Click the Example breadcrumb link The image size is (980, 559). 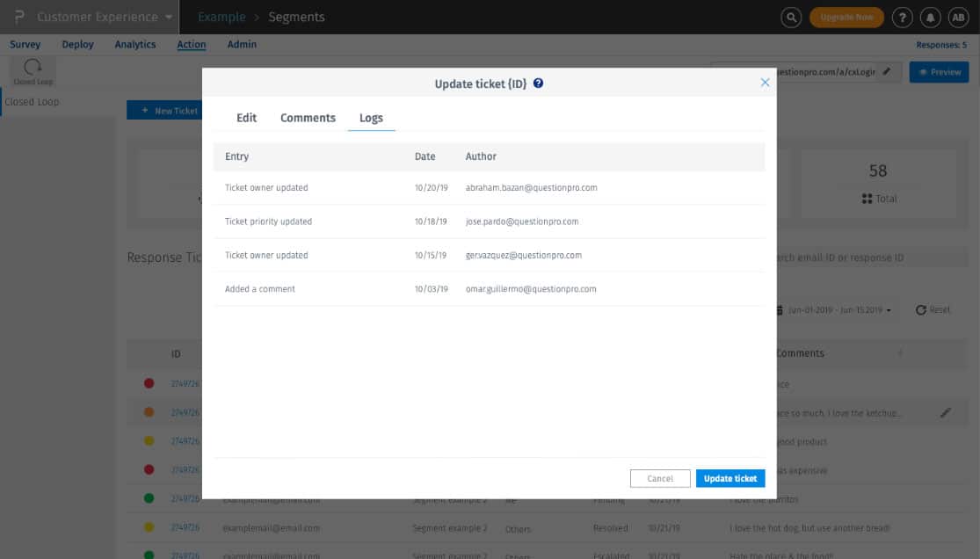(x=221, y=17)
